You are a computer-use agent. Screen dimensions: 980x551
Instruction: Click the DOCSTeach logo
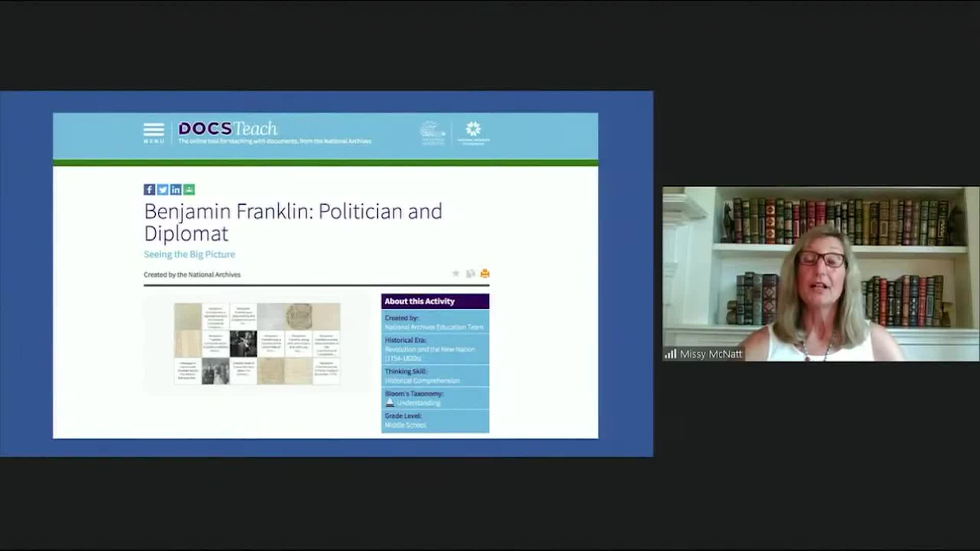coord(228,129)
